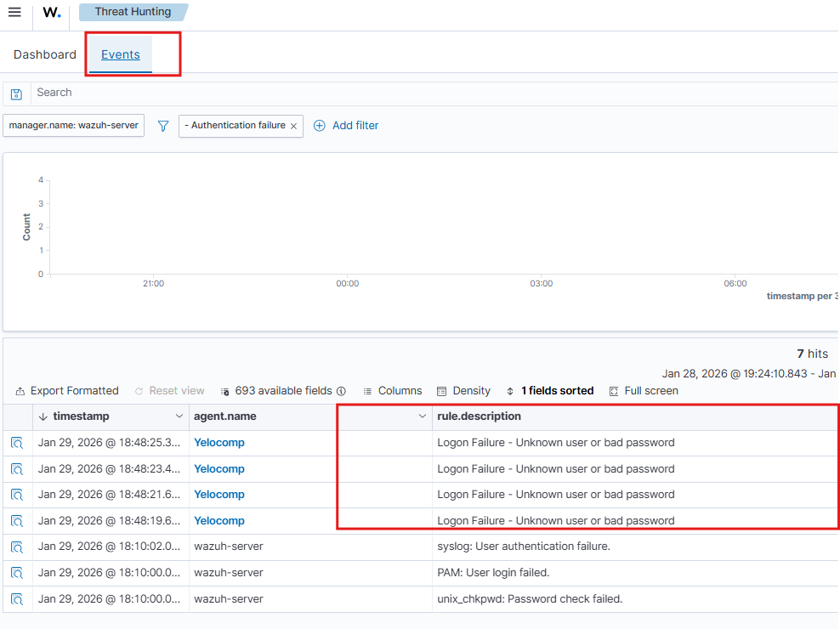Select the Events tab
The width and height of the screenshot is (840, 629).
pos(121,54)
